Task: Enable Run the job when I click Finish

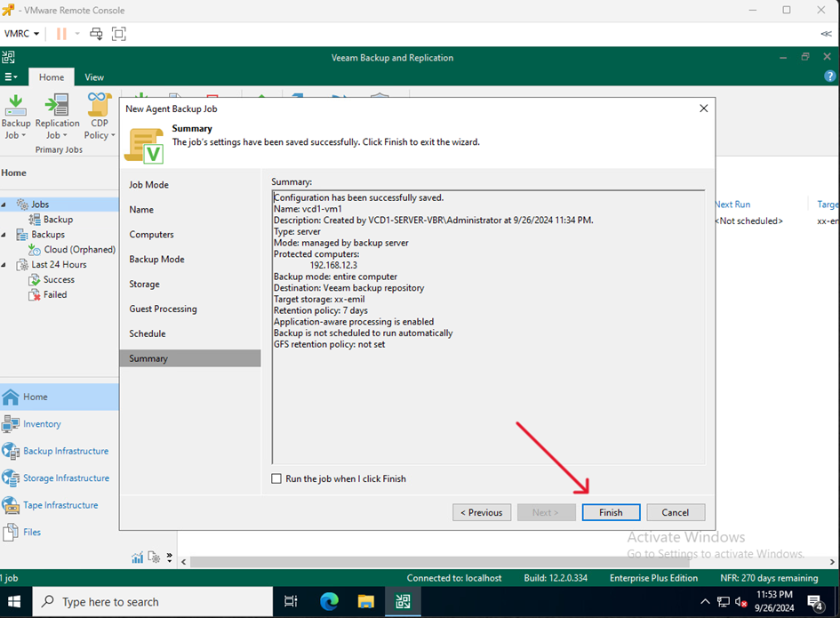Action: tap(277, 478)
